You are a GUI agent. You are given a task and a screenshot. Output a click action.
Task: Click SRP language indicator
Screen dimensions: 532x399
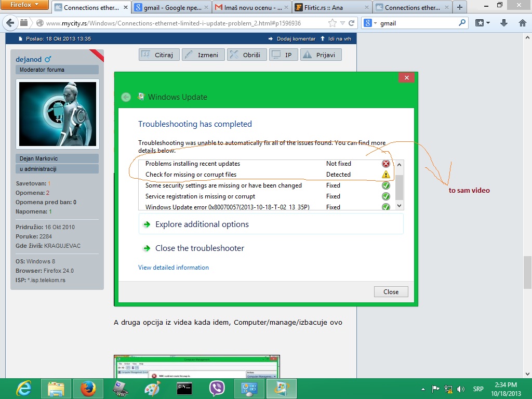tap(478, 389)
